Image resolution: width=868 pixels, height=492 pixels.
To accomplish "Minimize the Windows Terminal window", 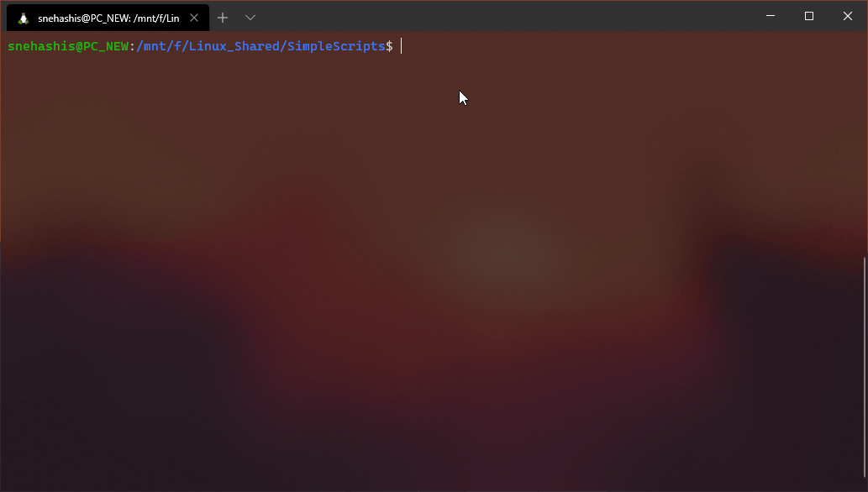I will 770,15.
